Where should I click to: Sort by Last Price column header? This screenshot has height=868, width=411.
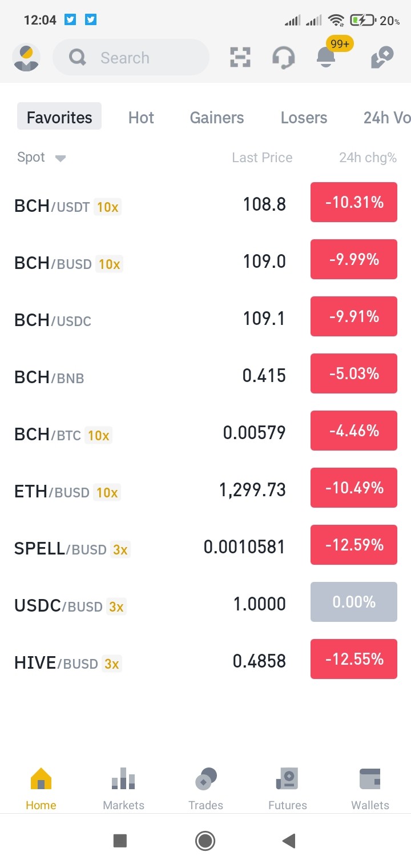tap(262, 158)
